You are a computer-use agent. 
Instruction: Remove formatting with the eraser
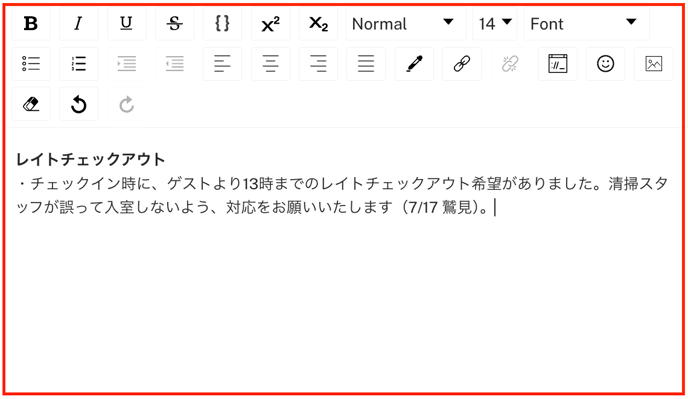tap(31, 104)
